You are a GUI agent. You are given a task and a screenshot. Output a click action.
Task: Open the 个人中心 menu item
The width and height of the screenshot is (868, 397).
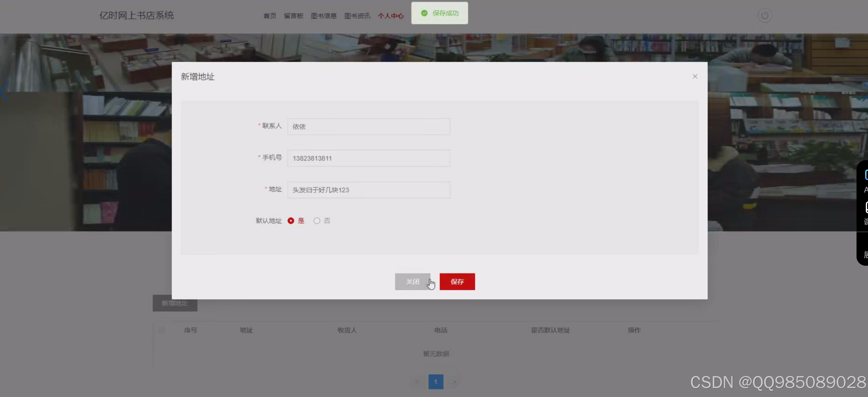click(x=391, y=16)
